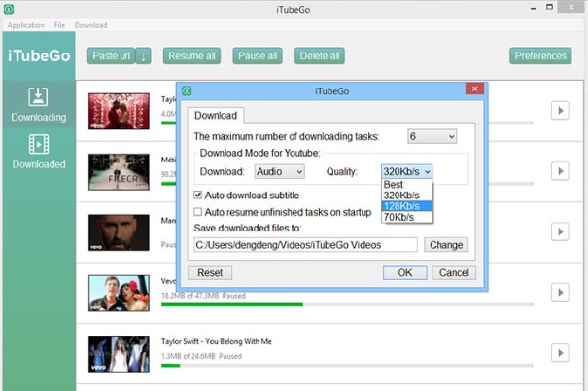Maximize the main iTubeGo window
Image resolution: width=588 pixels, height=391 pixels.
[549, 7]
